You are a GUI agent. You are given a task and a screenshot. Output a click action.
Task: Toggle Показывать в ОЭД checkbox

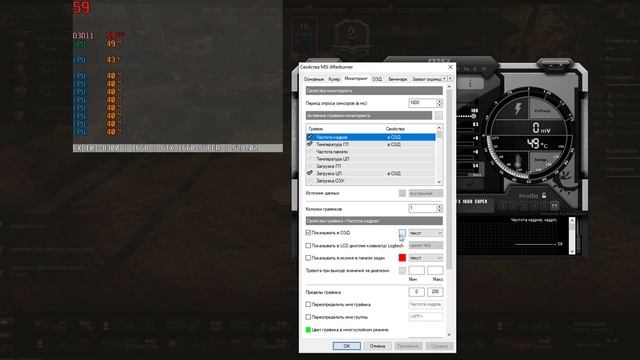[x=308, y=233]
